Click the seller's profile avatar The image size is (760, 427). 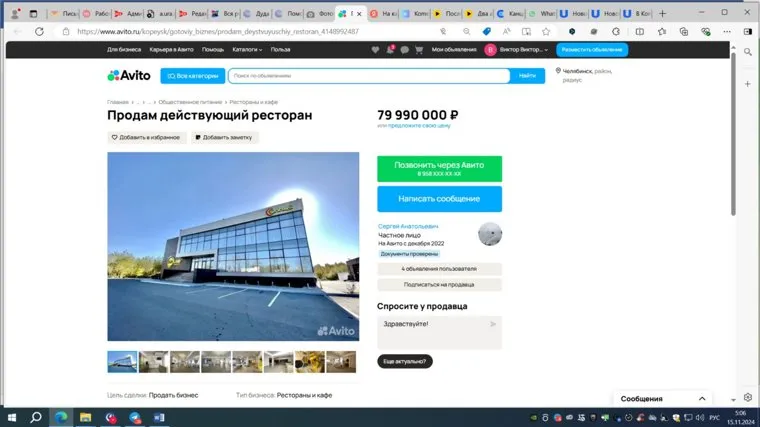click(x=489, y=233)
